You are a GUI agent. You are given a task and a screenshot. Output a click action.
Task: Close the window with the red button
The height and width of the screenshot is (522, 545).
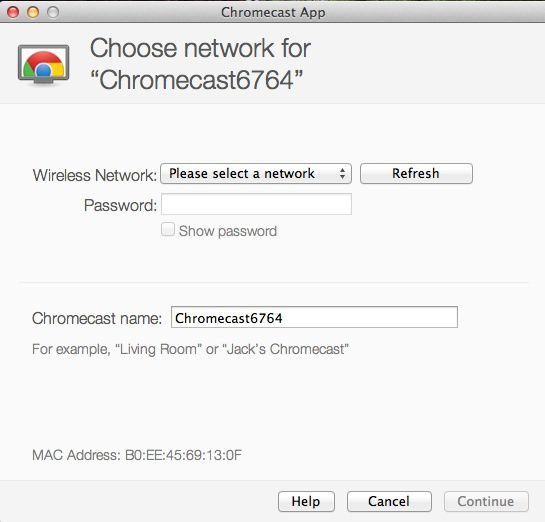pyautogui.click(x=13, y=12)
